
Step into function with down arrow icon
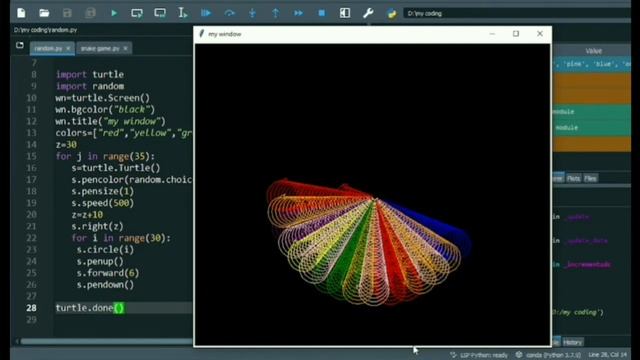[253, 13]
